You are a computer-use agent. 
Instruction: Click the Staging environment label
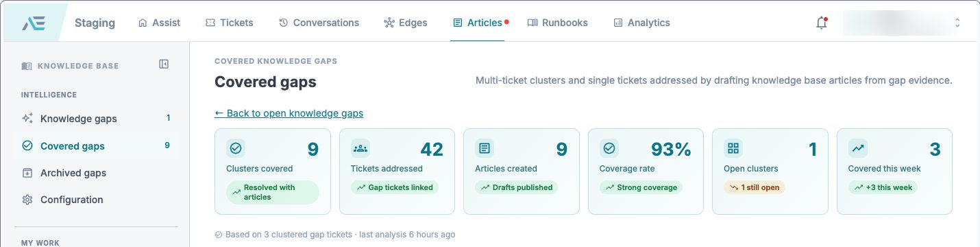tap(95, 23)
